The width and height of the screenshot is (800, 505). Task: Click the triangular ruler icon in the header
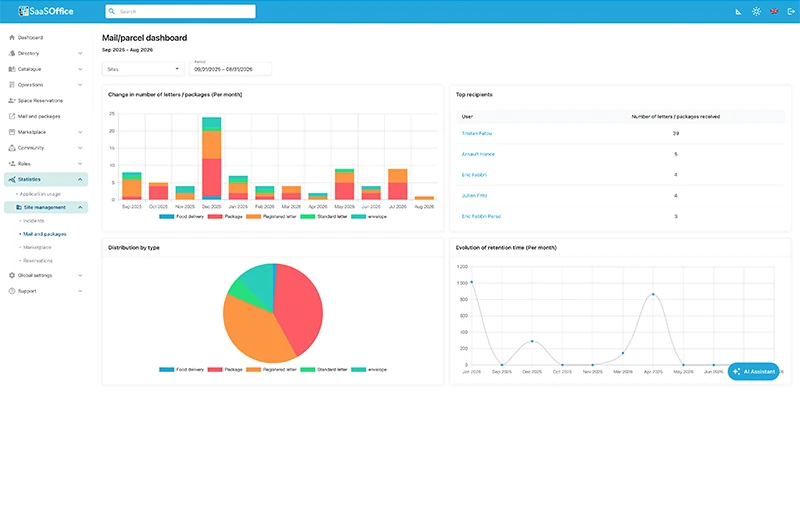click(738, 11)
